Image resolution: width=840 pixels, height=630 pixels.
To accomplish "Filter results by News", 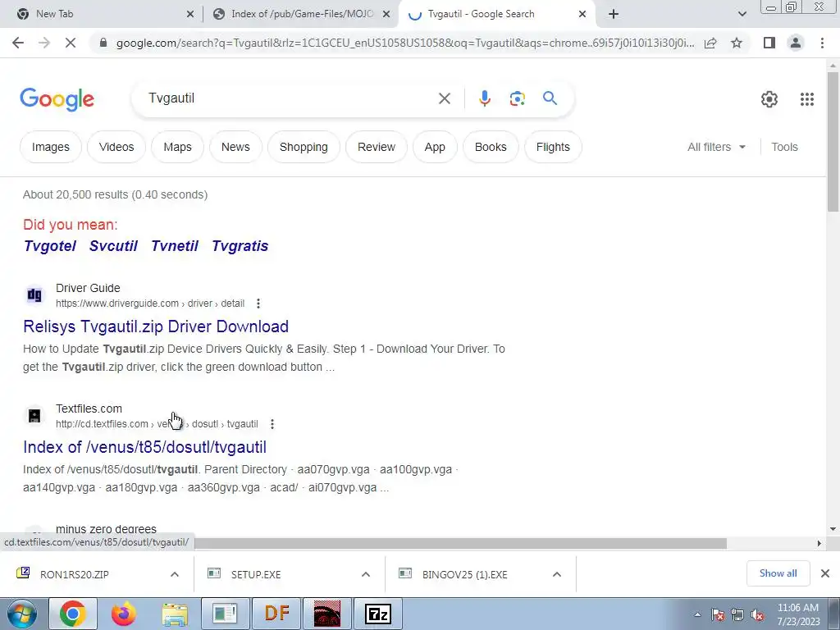I will coord(235,147).
